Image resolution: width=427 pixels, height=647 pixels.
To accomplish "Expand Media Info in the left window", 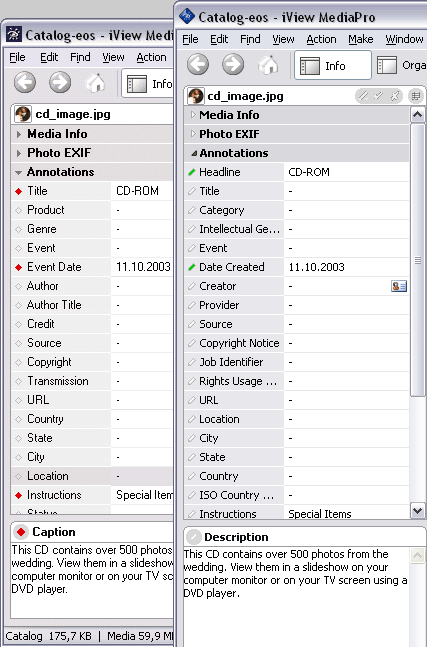I will pos(19,134).
